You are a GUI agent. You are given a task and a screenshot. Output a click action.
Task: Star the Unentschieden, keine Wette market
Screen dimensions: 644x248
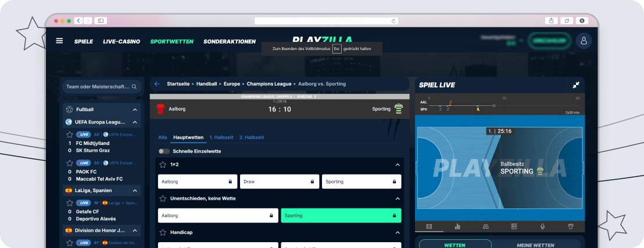point(163,199)
